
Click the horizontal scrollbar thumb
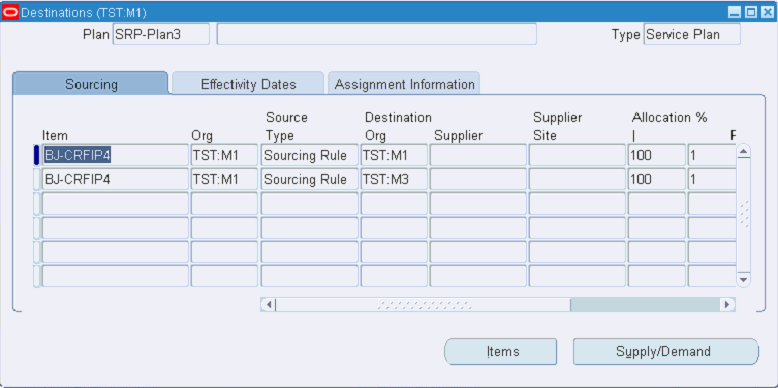[x=423, y=304]
